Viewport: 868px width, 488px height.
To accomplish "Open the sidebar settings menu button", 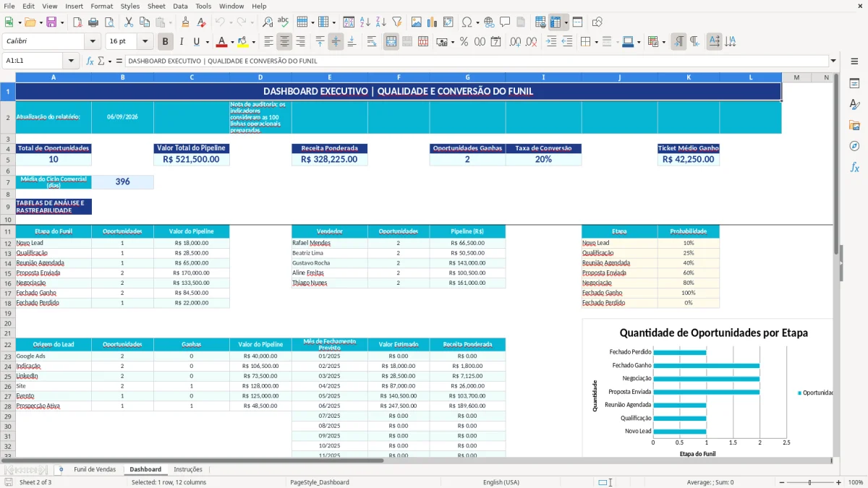I will [854, 61].
